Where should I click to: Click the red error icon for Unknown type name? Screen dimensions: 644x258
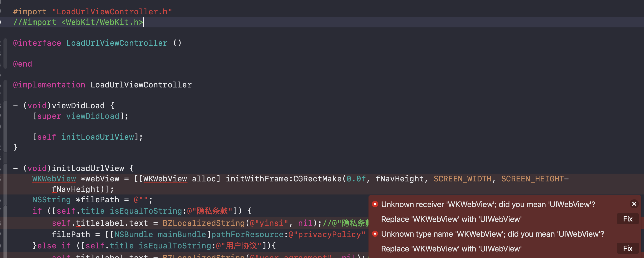coord(375,234)
